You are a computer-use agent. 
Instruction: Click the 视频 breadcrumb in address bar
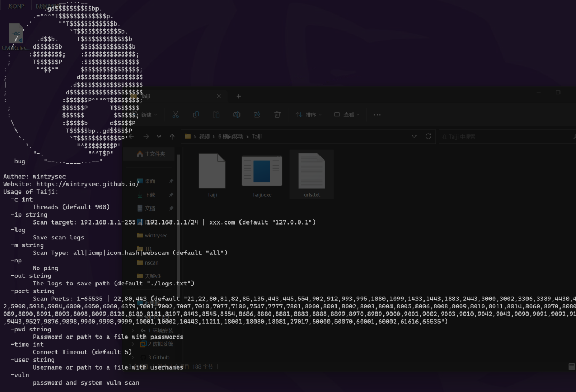[204, 137]
